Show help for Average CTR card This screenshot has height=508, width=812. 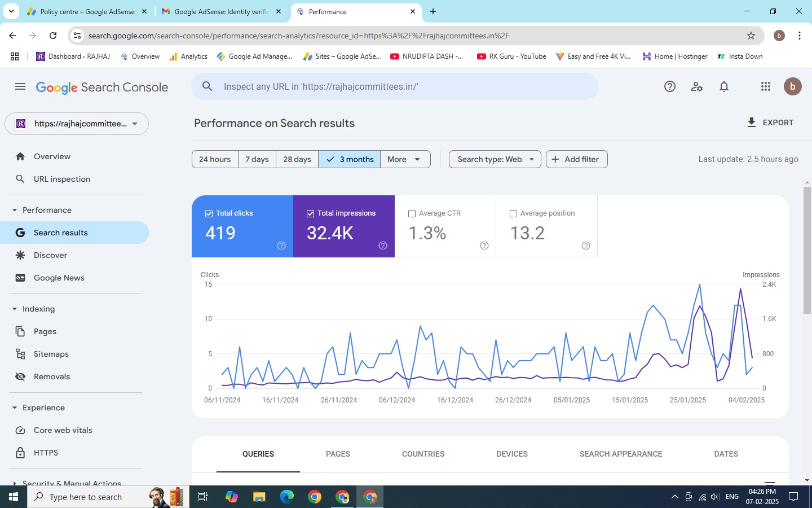(x=484, y=246)
